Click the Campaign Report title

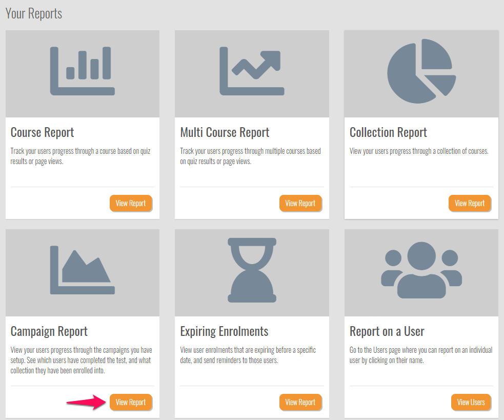point(49,331)
